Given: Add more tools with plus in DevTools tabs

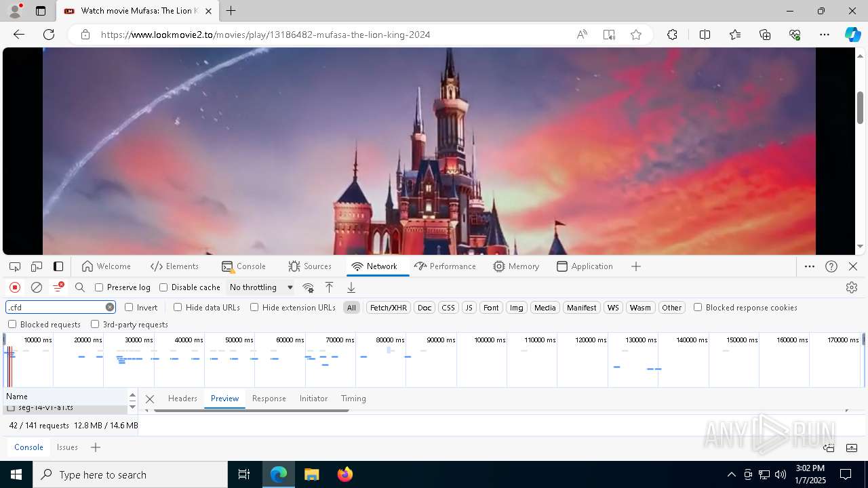Looking at the screenshot, I should point(636,266).
